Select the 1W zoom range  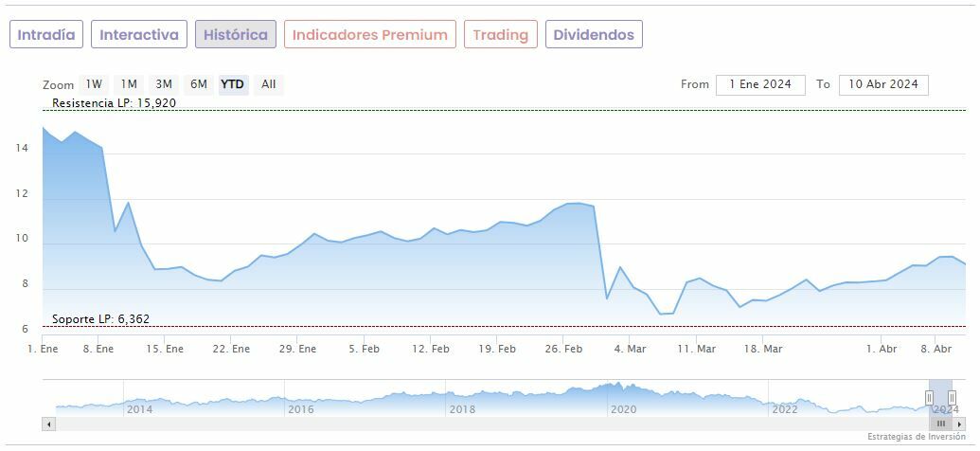(94, 84)
